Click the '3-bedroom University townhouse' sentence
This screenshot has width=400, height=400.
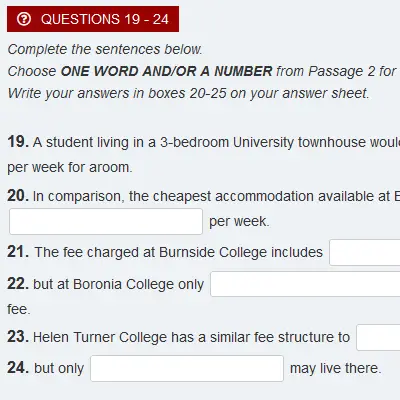click(x=216, y=142)
